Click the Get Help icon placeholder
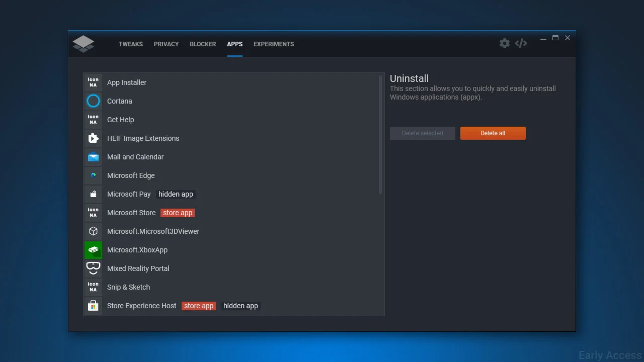This screenshot has width=644, height=362. point(93,120)
